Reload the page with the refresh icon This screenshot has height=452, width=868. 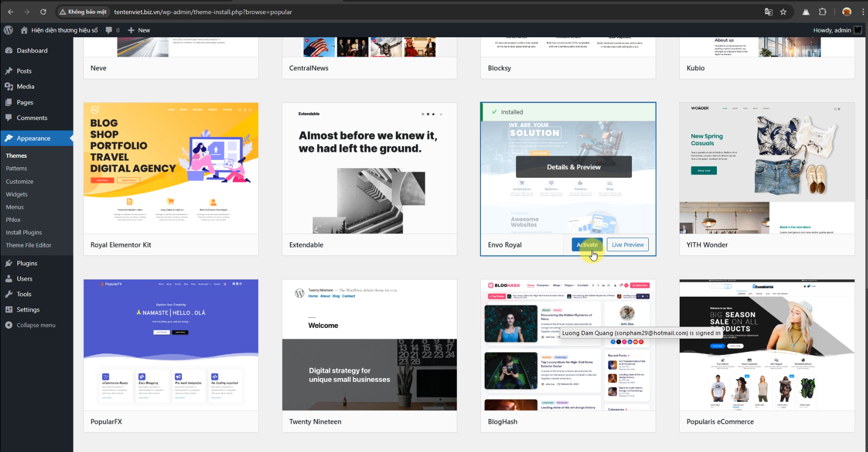[43, 12]
